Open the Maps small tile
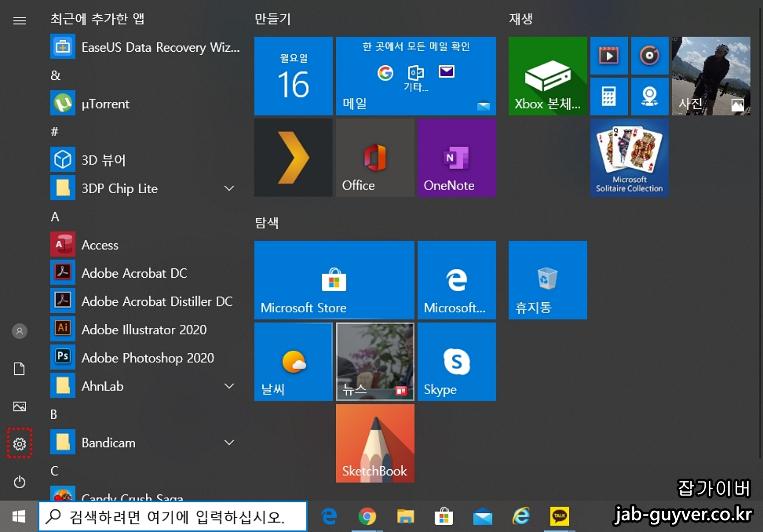The height and width of the screenshot is (532, 763). pyautogui.click(x=649, y=97)
